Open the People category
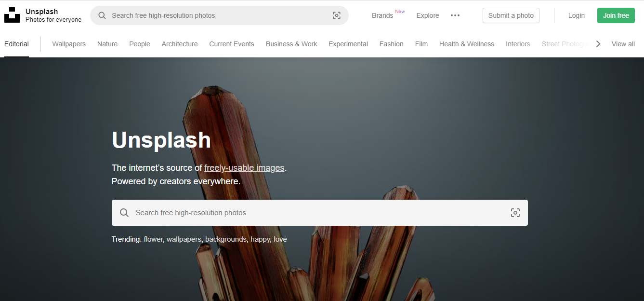The image size is (644, 301). pos(140,44)
